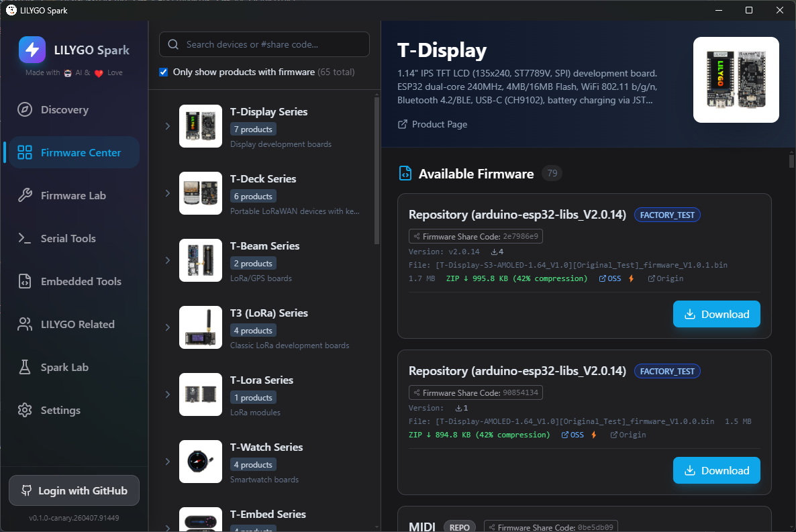The height and width of the screenshot is (532, 796).
Task: Click the LILYGO Related people icon
Action: pyautogui.click(x=25, y=325)
